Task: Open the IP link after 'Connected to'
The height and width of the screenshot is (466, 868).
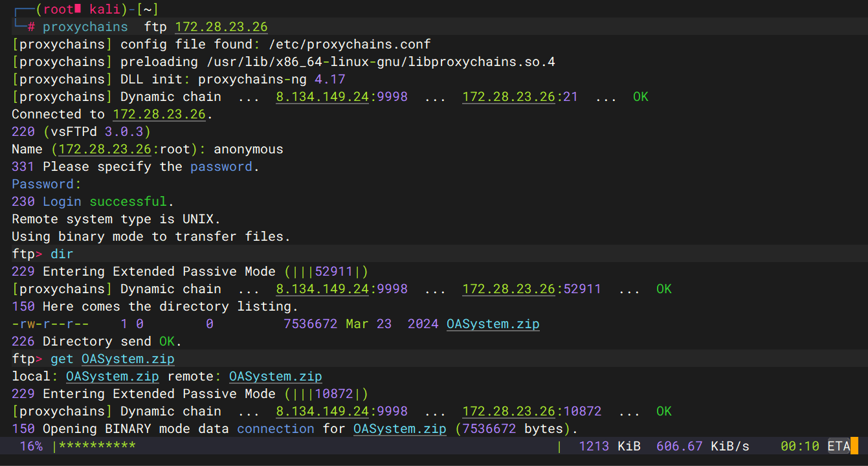Action: click(159, 115)
